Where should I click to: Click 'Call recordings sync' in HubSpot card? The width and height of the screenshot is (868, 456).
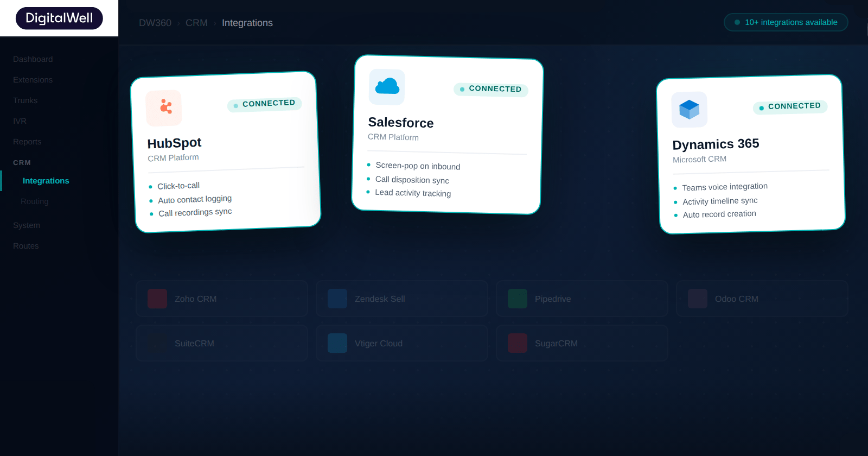[x=195, y=212]
